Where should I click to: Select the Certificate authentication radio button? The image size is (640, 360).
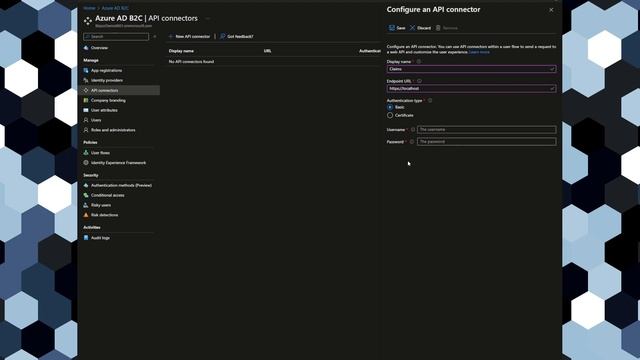tap(390, 116)
